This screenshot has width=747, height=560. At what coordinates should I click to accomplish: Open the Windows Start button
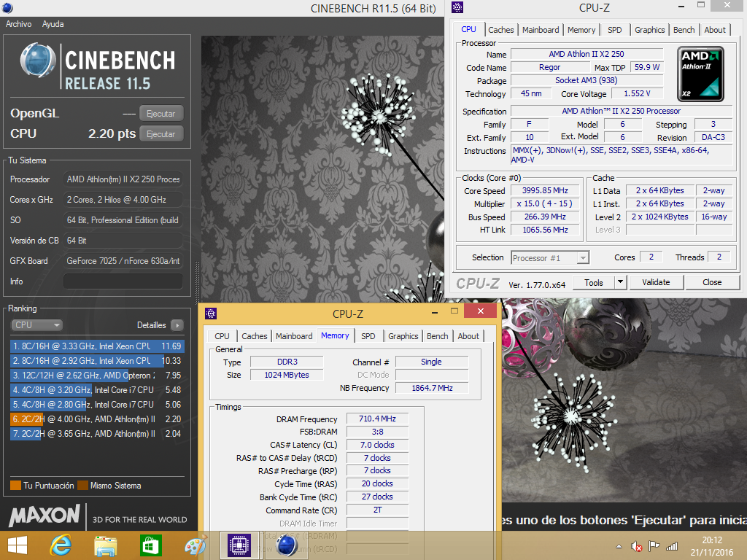click(x=18, y=545)
